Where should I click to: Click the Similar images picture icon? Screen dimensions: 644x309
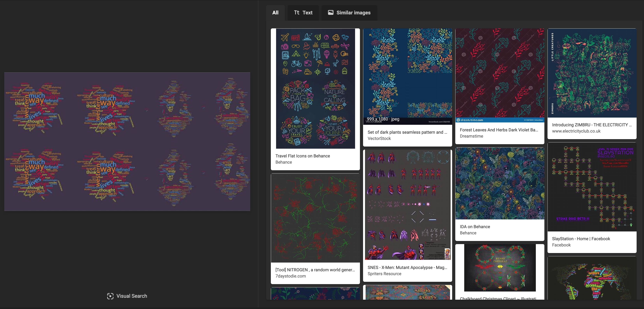[331, 12]
